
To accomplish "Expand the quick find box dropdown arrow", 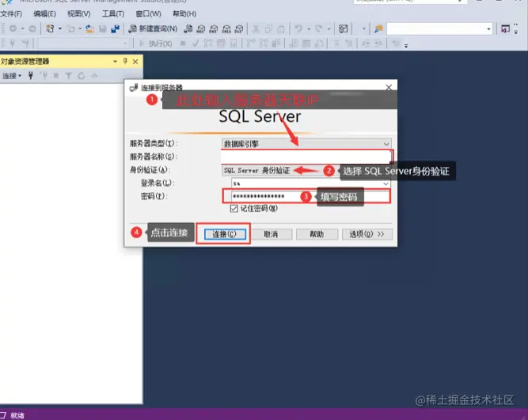I will click(489, 29).
